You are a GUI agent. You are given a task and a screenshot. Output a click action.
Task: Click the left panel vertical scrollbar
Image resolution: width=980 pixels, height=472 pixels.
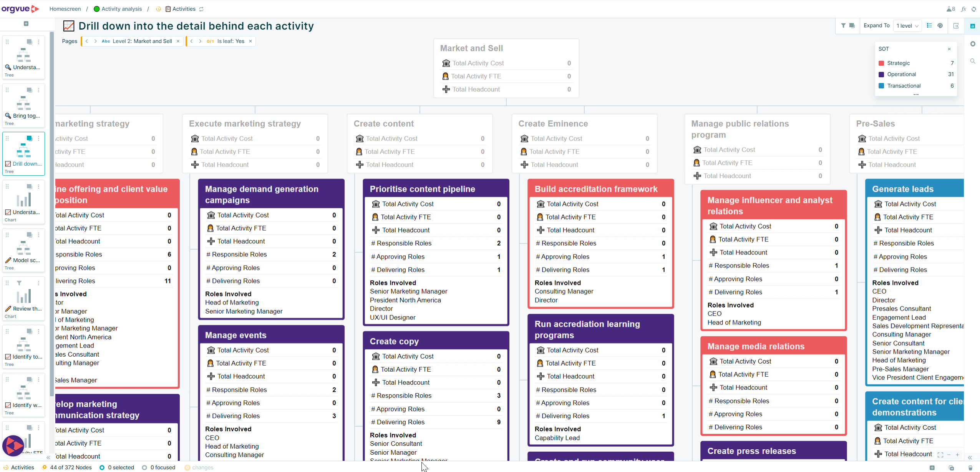[52, 213]
